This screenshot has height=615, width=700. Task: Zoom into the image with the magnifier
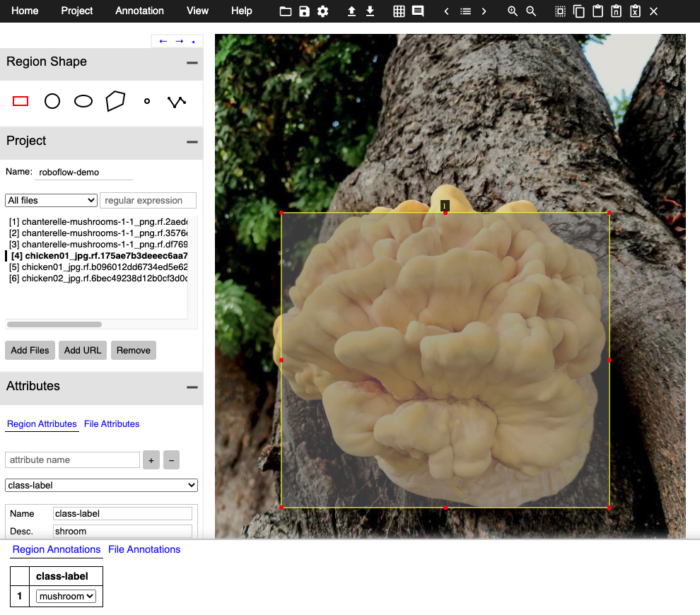point(513,11)
